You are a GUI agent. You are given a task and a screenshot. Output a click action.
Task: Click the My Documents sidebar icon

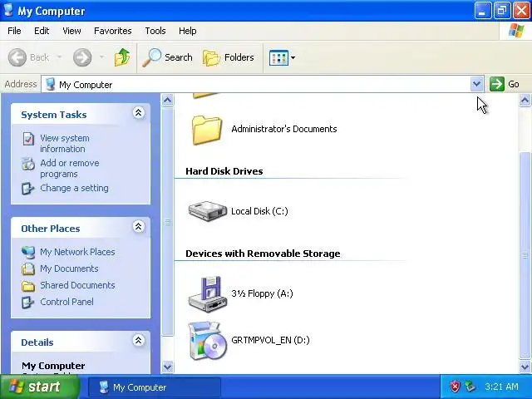28,268
